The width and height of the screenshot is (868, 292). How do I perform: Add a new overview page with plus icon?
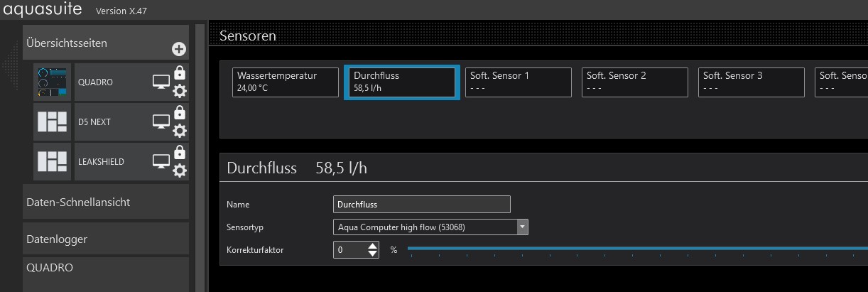tap(179, 49)
